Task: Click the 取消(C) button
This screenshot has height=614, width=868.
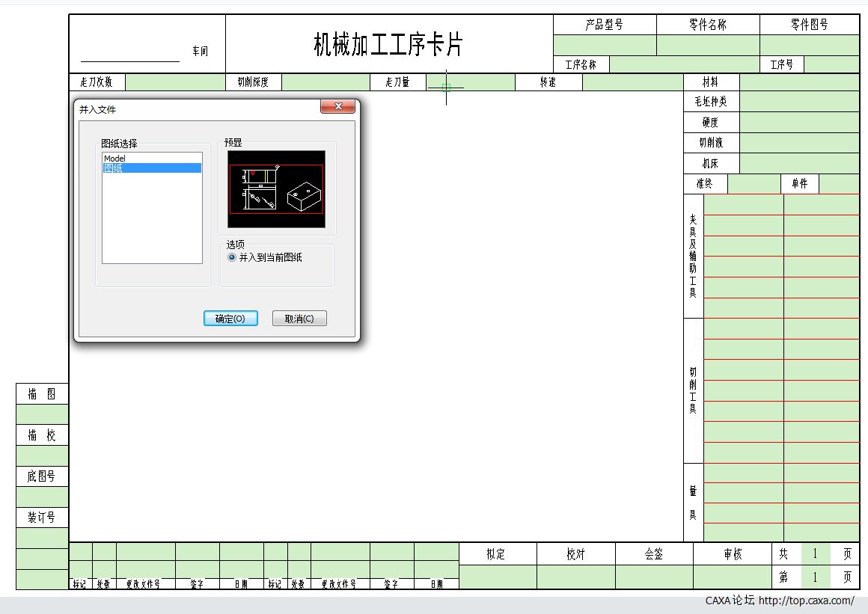Action: click(299, 318)
